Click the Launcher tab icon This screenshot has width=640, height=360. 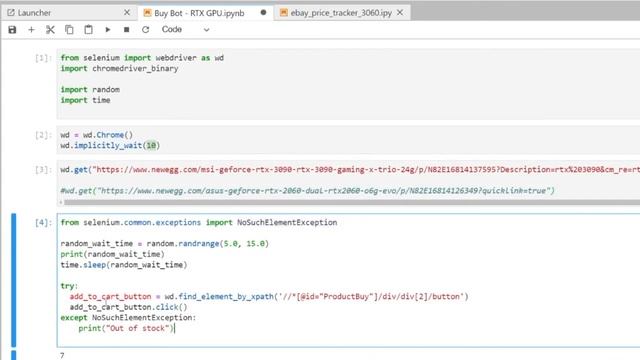11,13
